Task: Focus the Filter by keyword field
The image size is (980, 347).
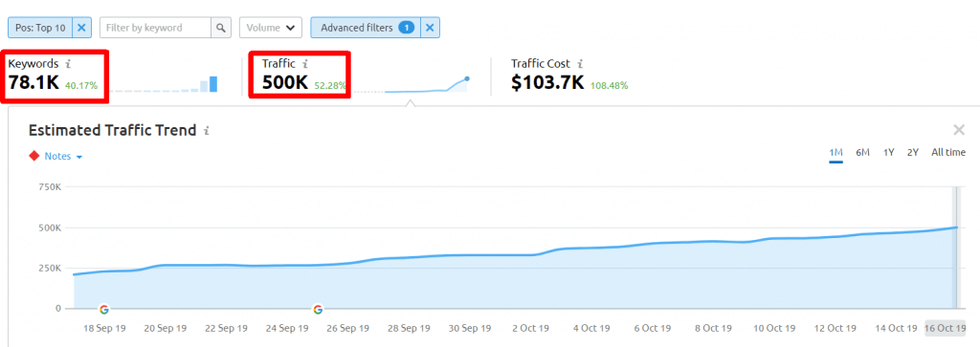Action: tap(156, 28)
